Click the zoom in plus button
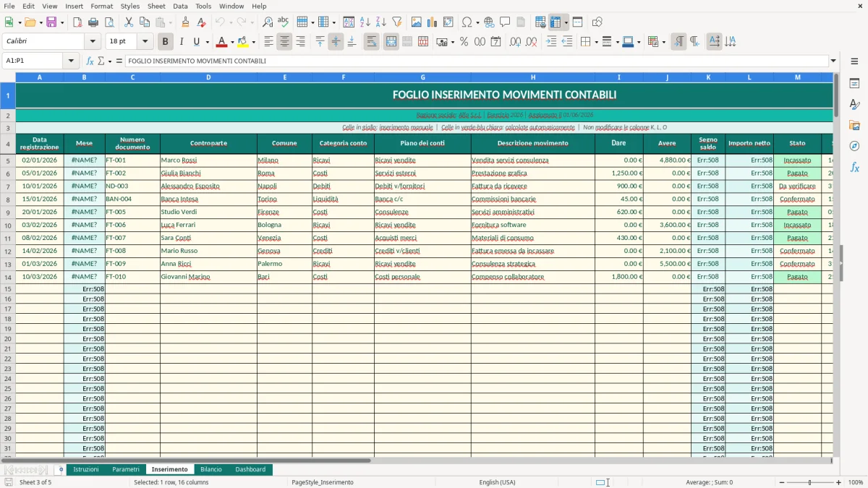The height and width of the screenshot is (488, 868). coord(838,482)
